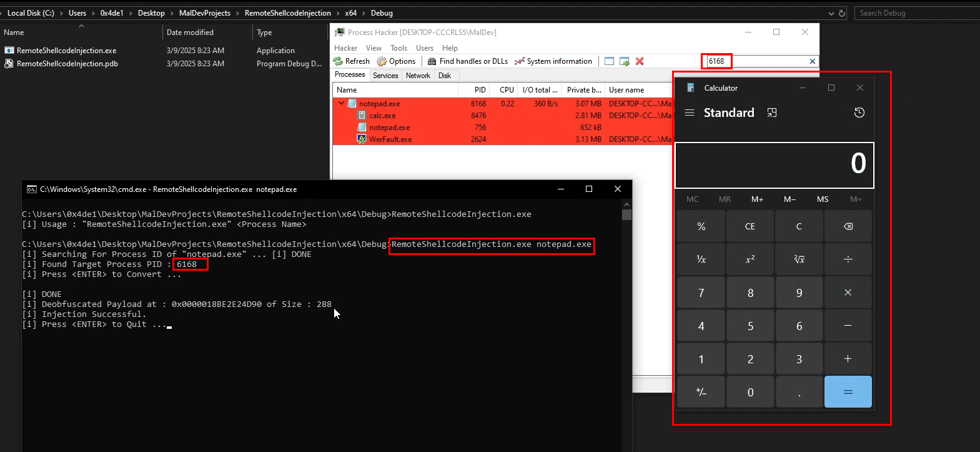Click the refresh icon beside the address bar
The height and width of the screenshot is (452, 980).
pos(842,13)
